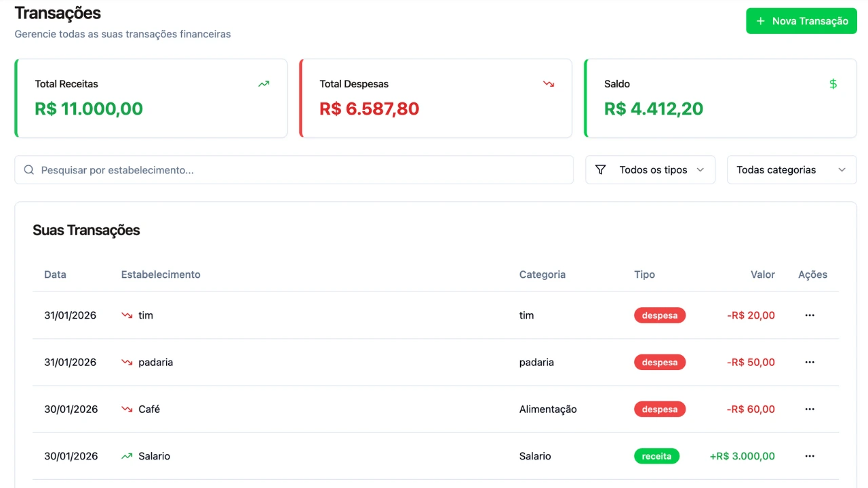The width and height of the screenshot is (868, 488).
Task: Click the Data column header
Action: point(55,274)
